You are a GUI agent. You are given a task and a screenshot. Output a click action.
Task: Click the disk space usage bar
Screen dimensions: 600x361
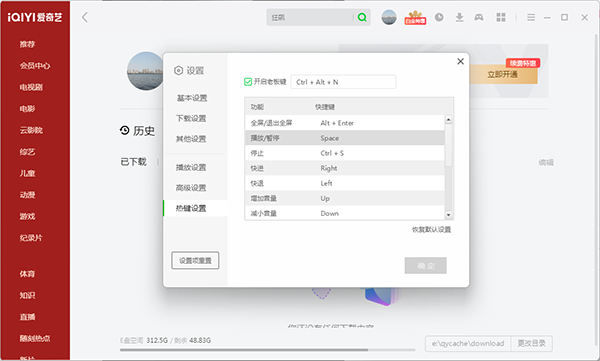(x=267, y=350)
